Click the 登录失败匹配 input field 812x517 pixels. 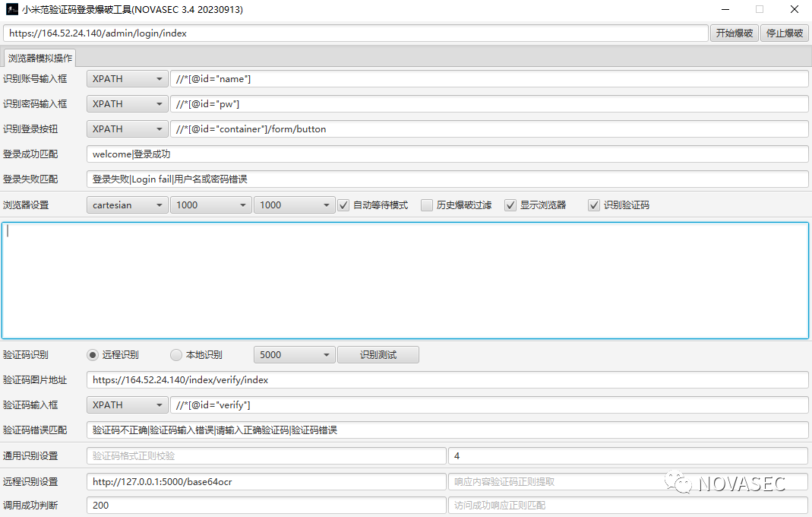(447, 179)
